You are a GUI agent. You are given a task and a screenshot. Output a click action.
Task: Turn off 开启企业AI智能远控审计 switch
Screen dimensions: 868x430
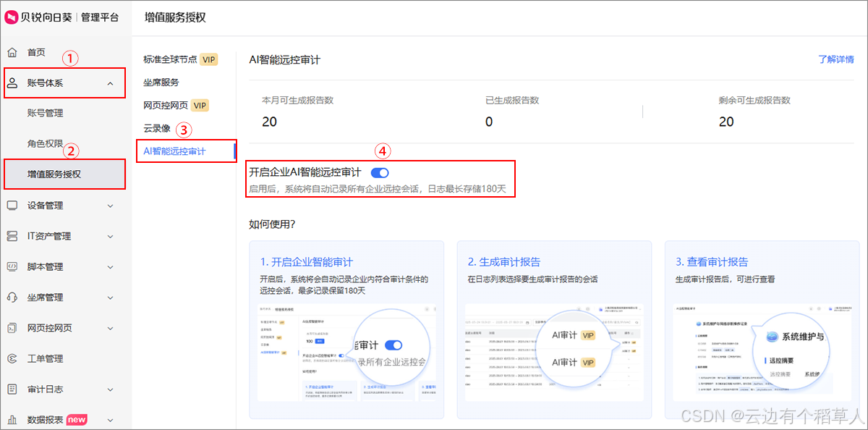380,173
